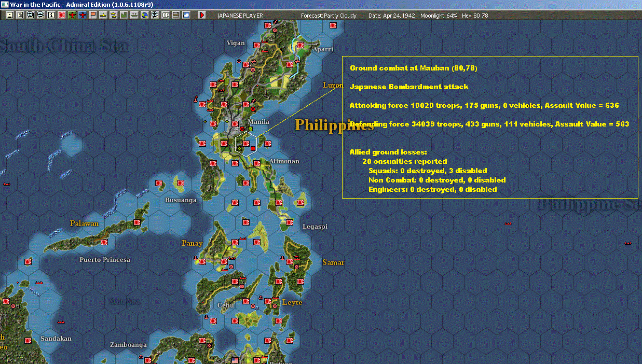The image size is (642, 364).
Task: Click the Panay island label
Action: click(192, 243)
